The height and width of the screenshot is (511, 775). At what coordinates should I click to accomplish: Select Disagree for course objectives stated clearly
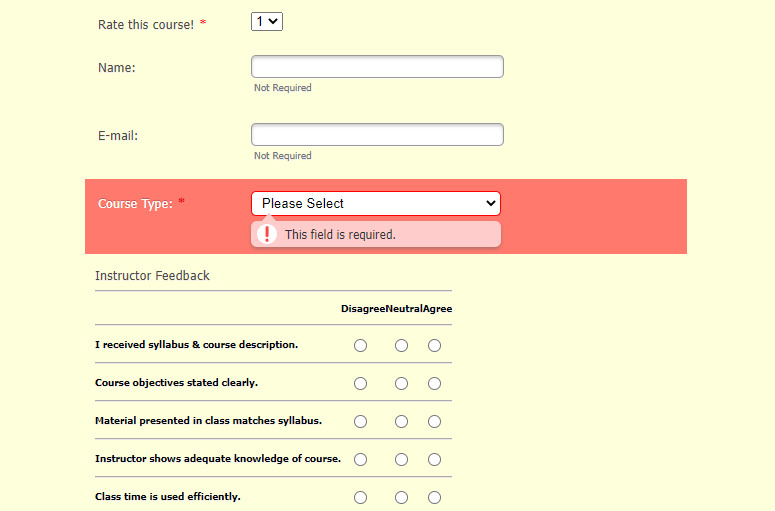[361, 384]
